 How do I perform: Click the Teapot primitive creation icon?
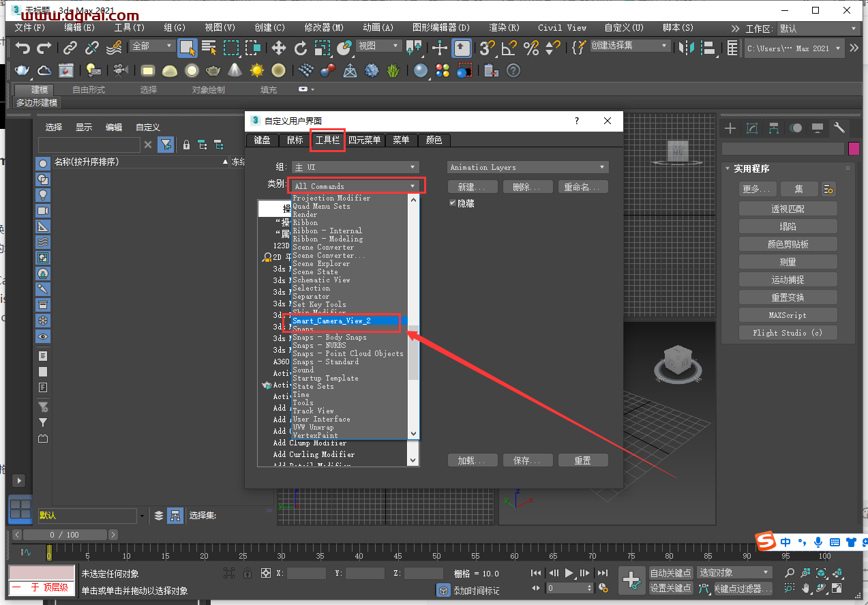[212, 70]
